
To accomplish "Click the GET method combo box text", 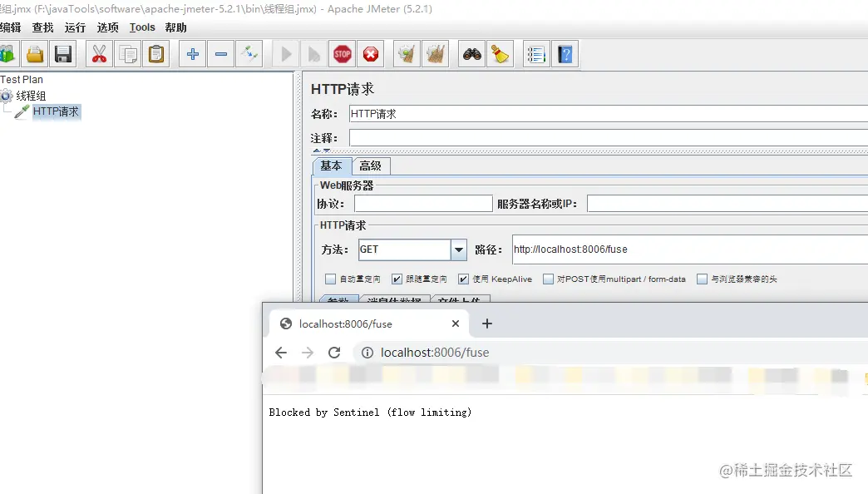I will point(405,249).
